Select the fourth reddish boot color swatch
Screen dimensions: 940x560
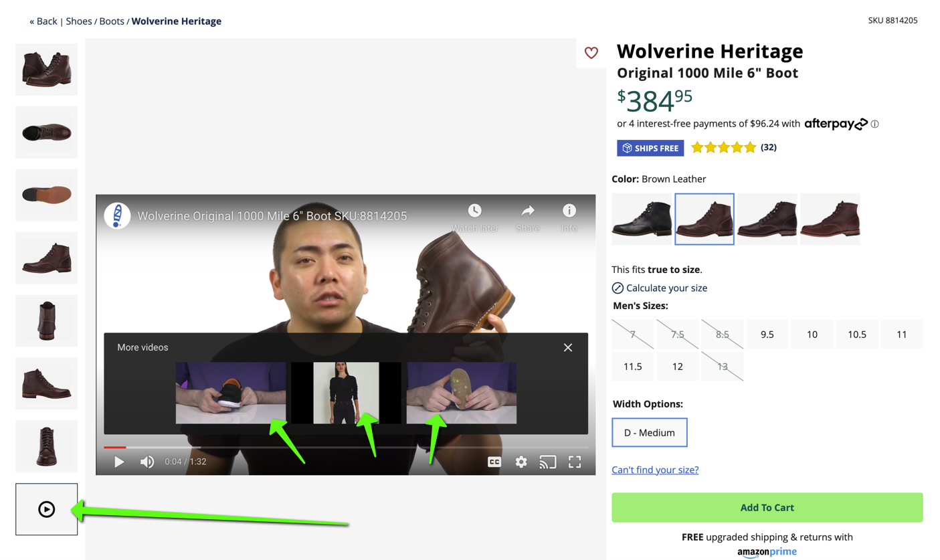coord(830,219)
